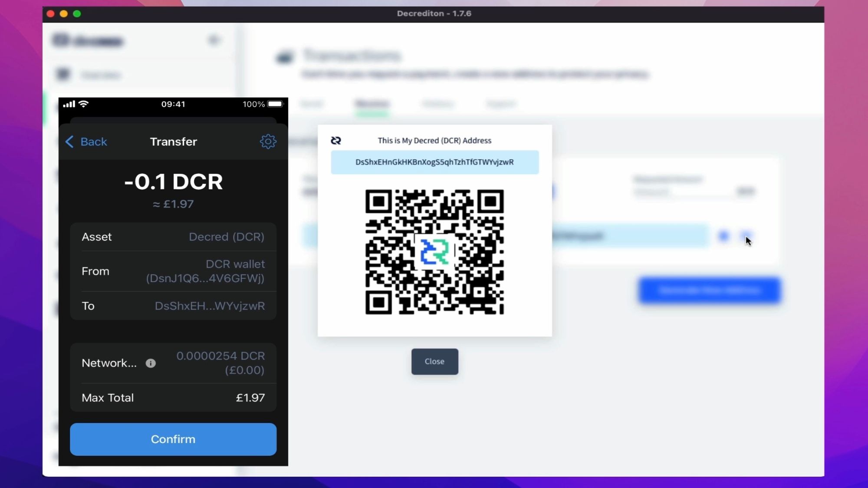
Task: Click the blurred Generate New Address button
Action: click(x=709, y=290)
